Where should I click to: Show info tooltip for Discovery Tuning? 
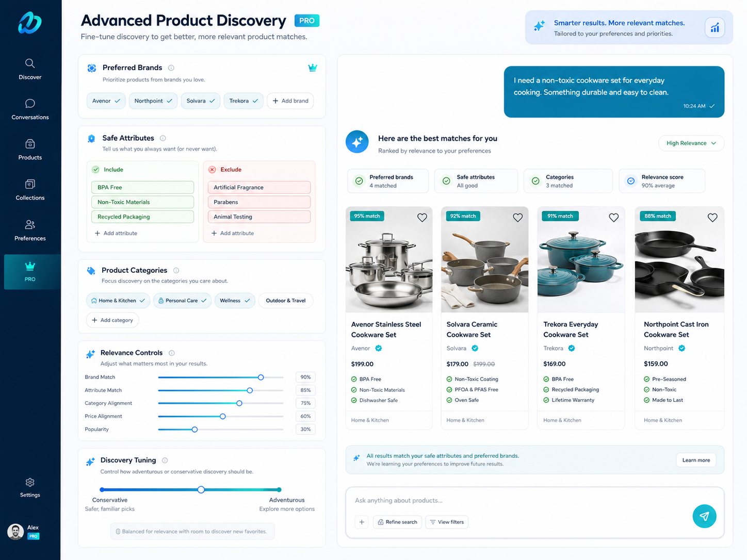click(x=165, y=460)
